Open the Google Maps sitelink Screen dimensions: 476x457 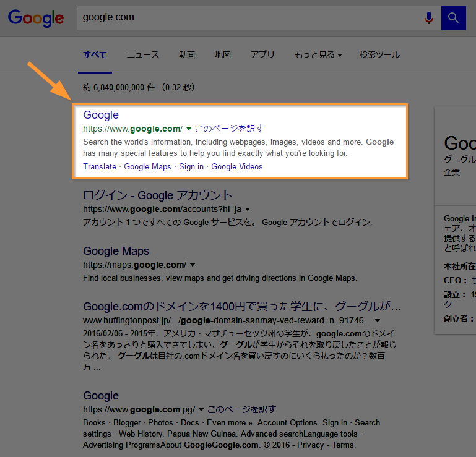point(147,166)
